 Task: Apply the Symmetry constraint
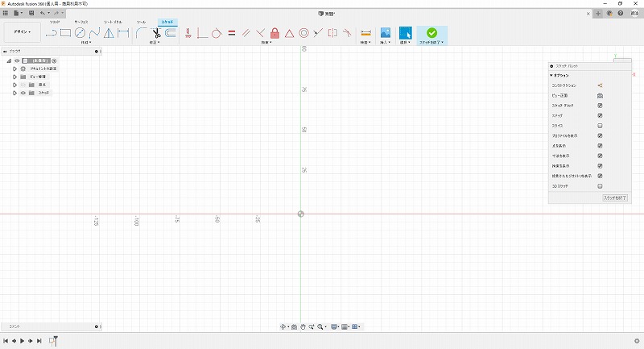coord(332,33)
